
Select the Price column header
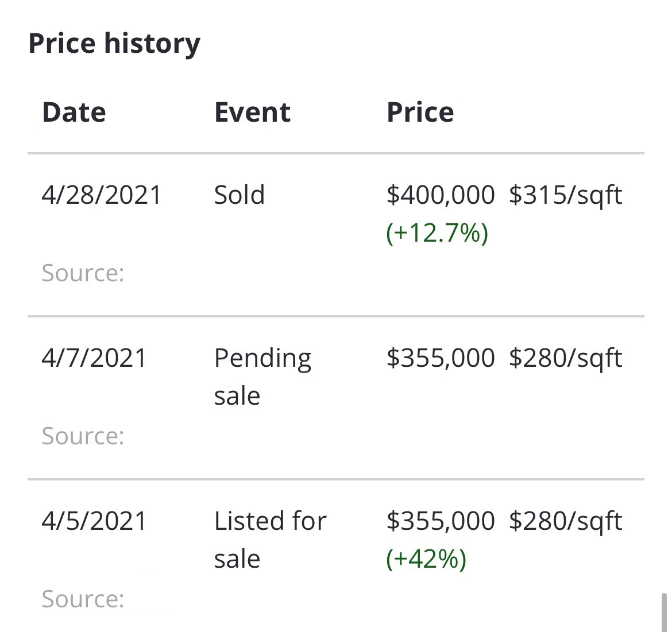pos(420,112)
